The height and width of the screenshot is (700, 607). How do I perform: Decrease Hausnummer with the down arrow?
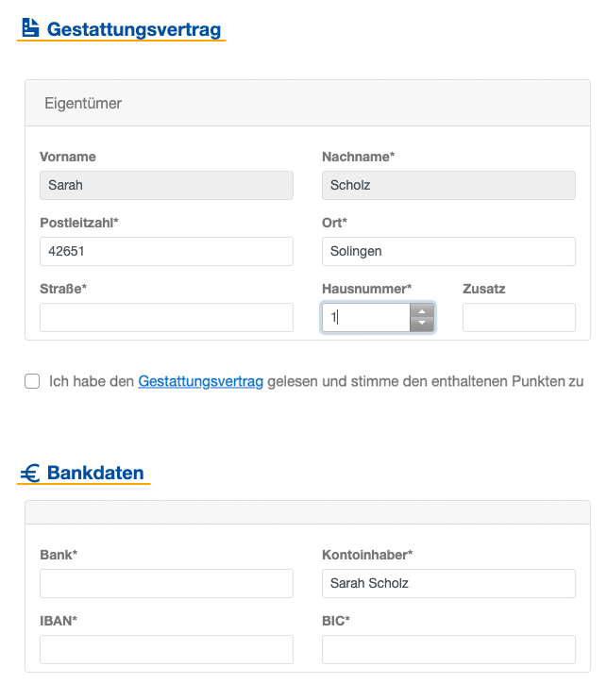422,325
